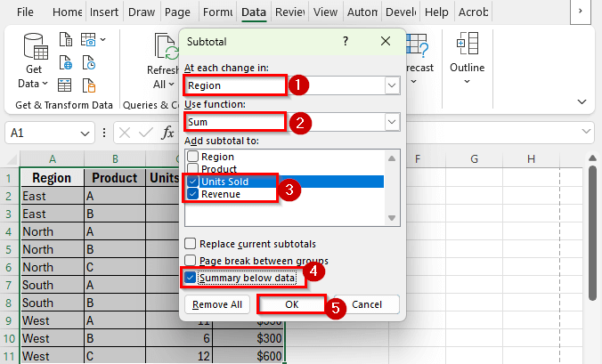
Task: Close the Subtotal dialog
Action: [x=386, y=41]
